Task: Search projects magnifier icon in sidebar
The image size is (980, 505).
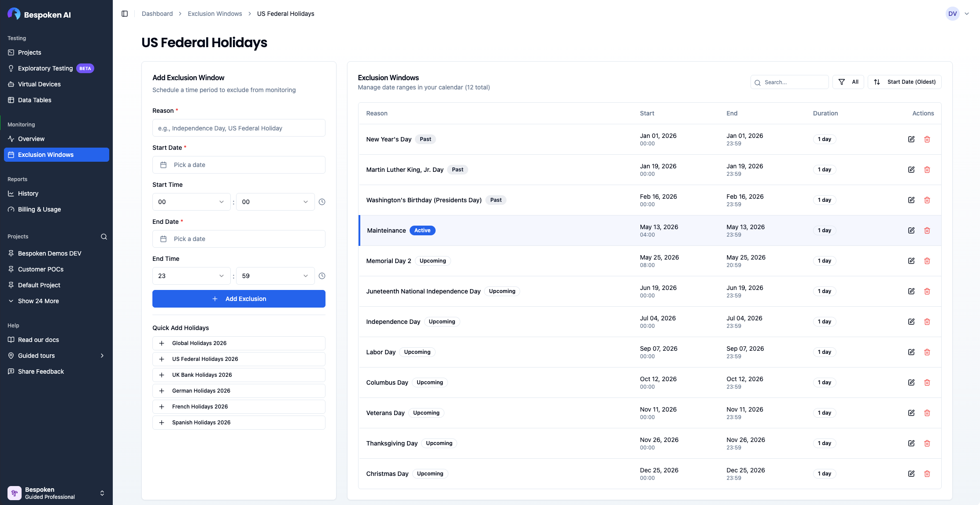Action: coord(104,237)
